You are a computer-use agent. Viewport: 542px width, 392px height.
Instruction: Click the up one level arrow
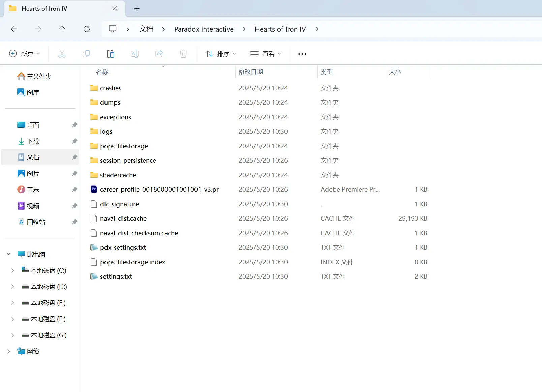(62, 29)
